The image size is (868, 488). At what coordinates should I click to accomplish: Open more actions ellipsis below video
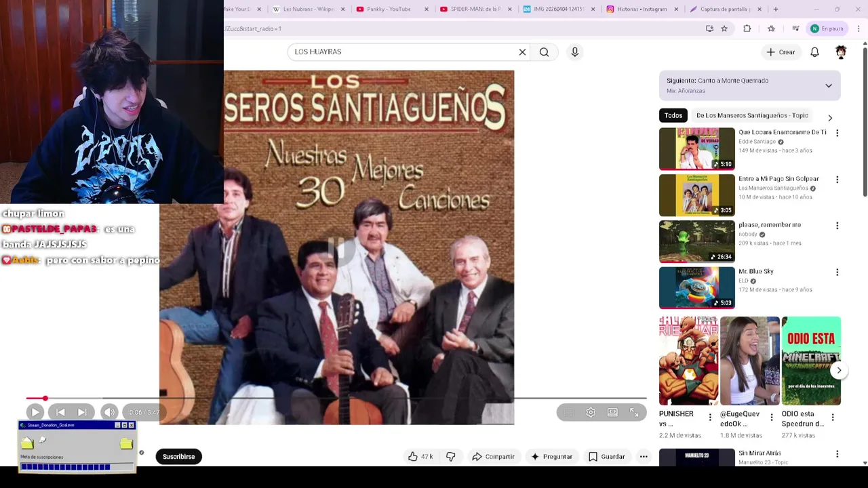point(644,457)
